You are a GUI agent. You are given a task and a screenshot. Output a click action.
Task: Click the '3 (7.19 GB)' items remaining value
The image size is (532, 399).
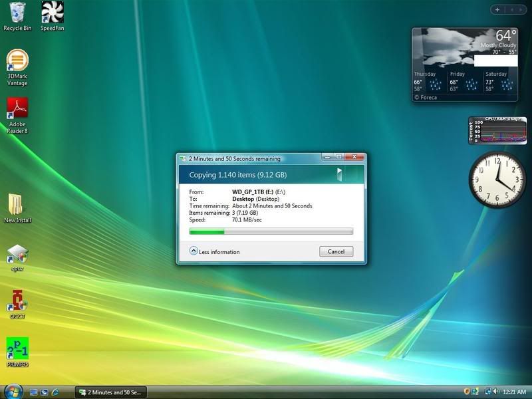[x=245, y=213]
